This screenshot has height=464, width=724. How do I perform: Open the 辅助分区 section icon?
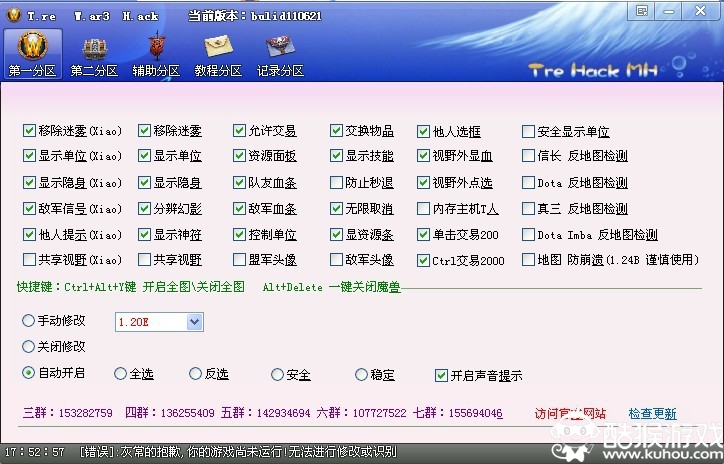pyautogui.click(x=156, y=53)
